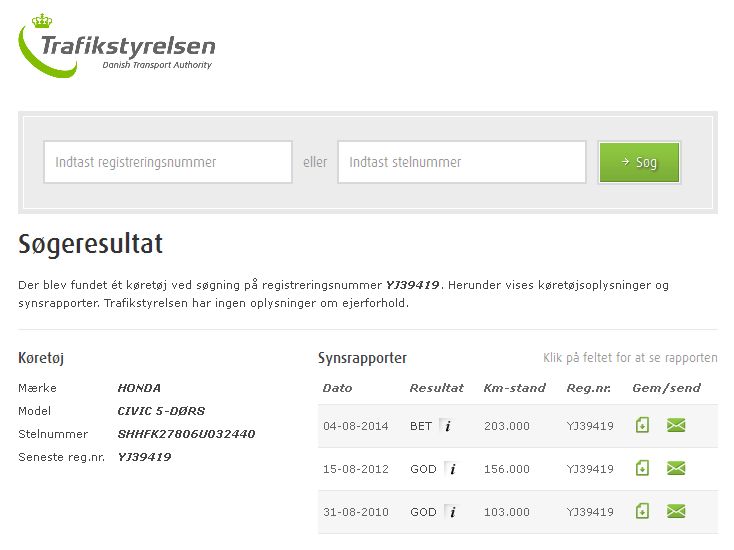Open report dated 04-08-2014

356,426
